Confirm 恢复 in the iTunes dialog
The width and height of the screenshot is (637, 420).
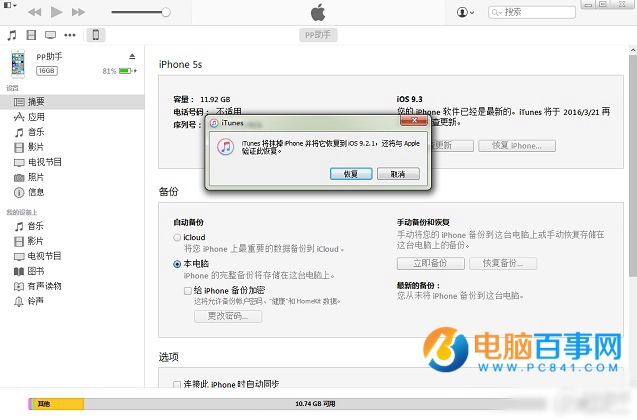(x=351, y=174)
